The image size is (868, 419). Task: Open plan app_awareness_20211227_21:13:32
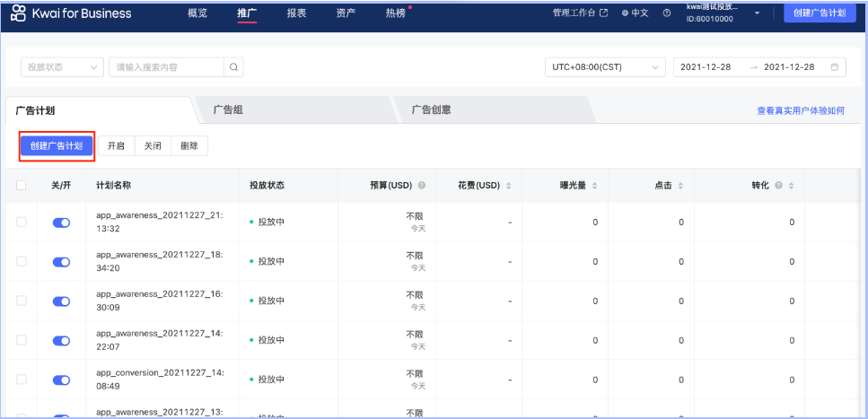coord(160,223)
